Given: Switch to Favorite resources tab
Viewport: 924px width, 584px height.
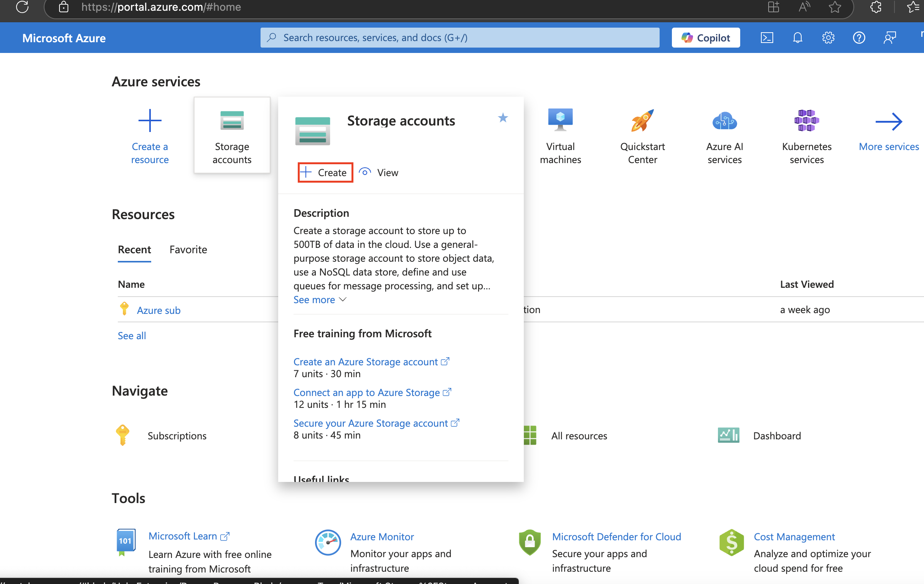Looking at the screenshot, I should click(x=188, y=250).
